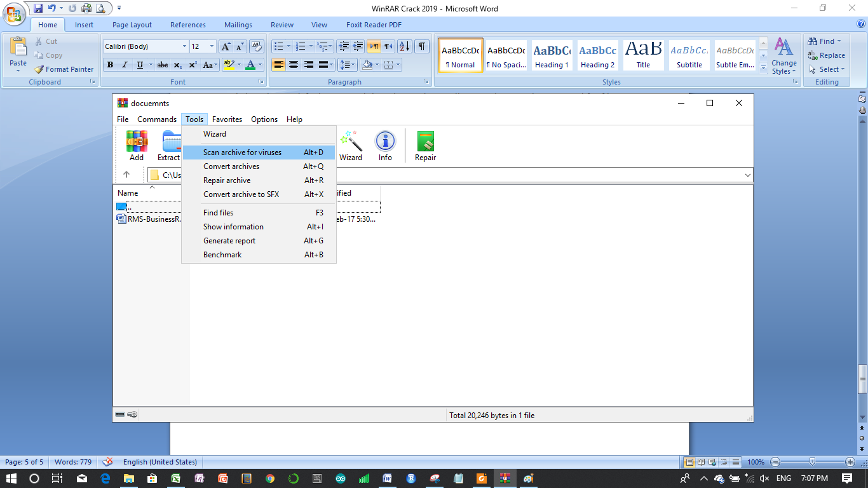Open the Change Case dropdown
Screen dimensions: 868x488
210,65
